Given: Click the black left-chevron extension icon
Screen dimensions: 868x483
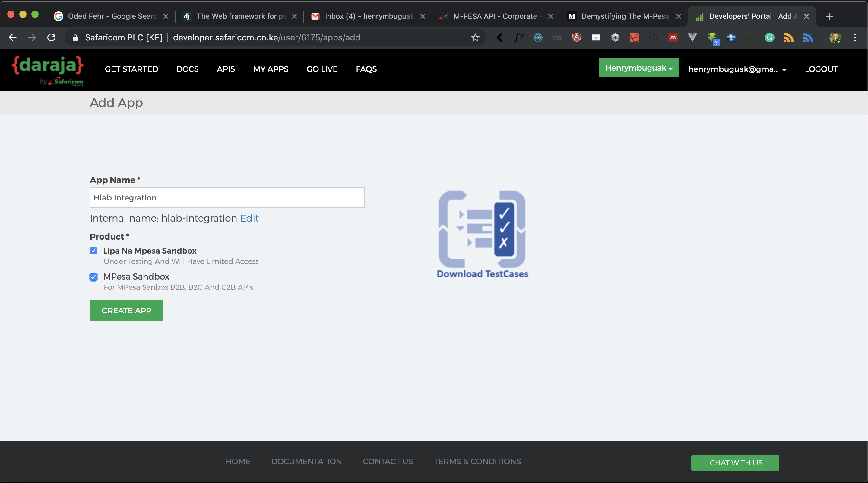Looking at the screenshot, I should 500,37.
